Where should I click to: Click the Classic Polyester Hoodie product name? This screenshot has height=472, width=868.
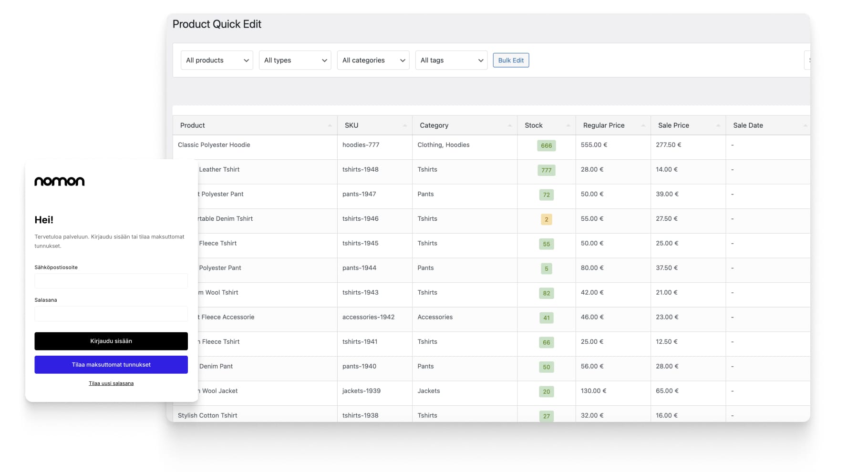(214, 145)
